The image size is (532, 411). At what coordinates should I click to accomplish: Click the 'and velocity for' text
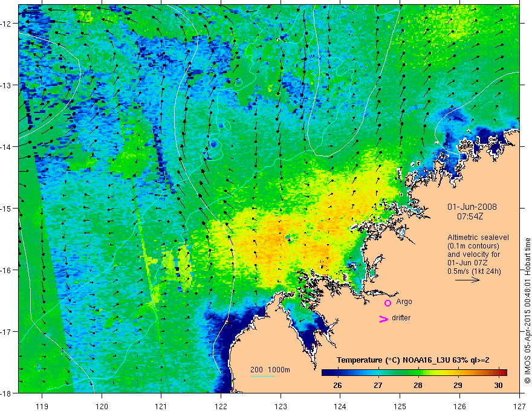coord(473,254)
